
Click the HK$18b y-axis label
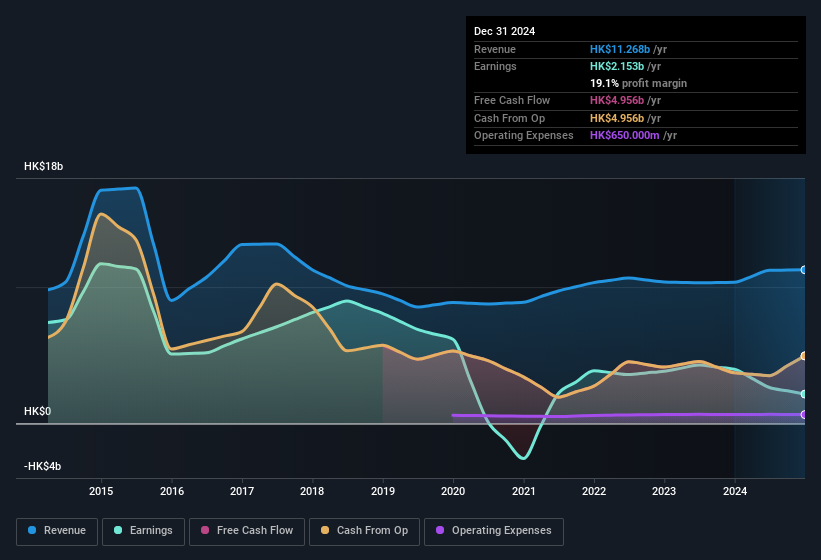point(43,166)
